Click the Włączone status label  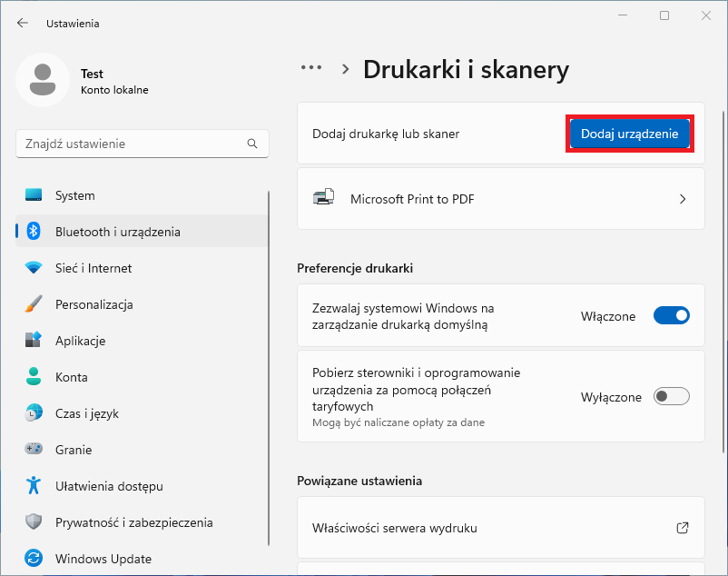[x=608, y=316]
